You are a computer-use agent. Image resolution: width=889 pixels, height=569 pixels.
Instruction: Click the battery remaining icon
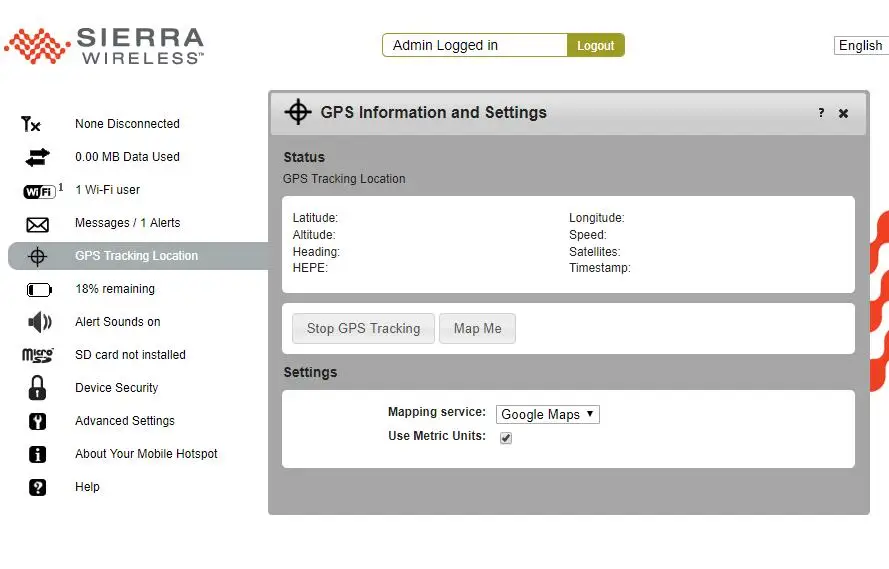[x=38, y=290]
